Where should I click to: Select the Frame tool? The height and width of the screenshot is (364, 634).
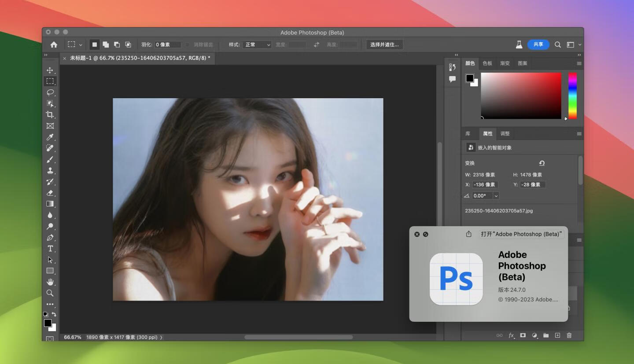(x=50, y=126)
